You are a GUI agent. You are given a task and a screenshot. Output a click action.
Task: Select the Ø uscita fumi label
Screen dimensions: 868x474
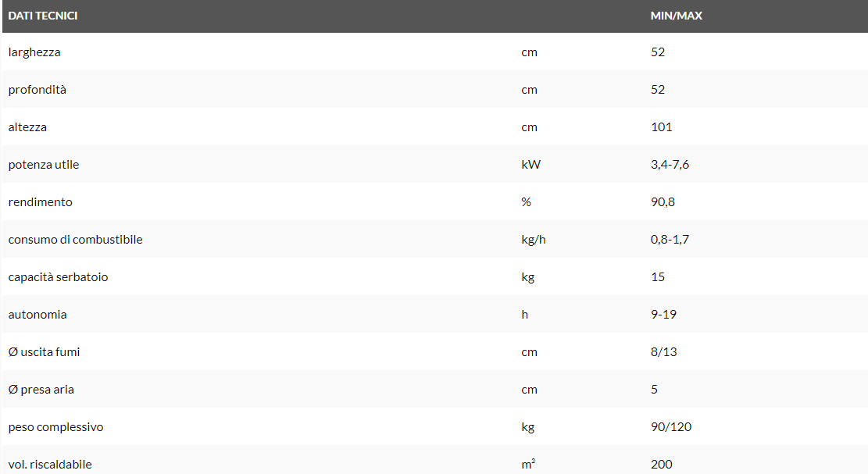[x=45, y=352]
